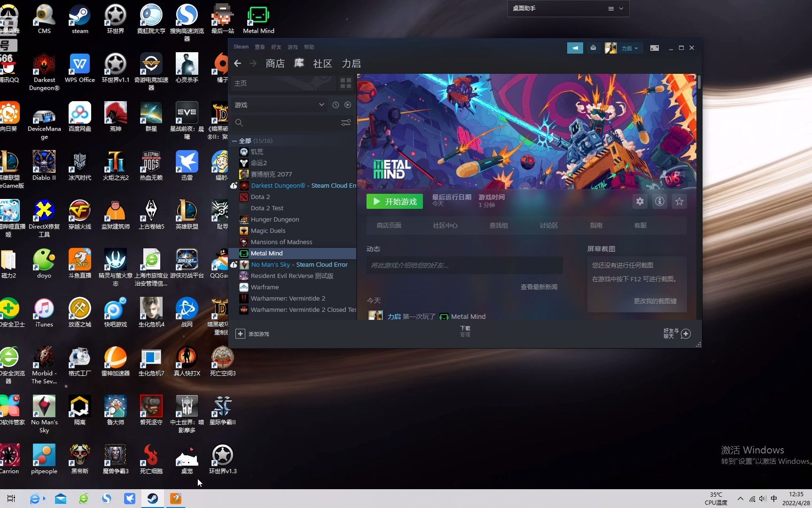Sort library by recent activity clock icon

[x=336, y=105]
